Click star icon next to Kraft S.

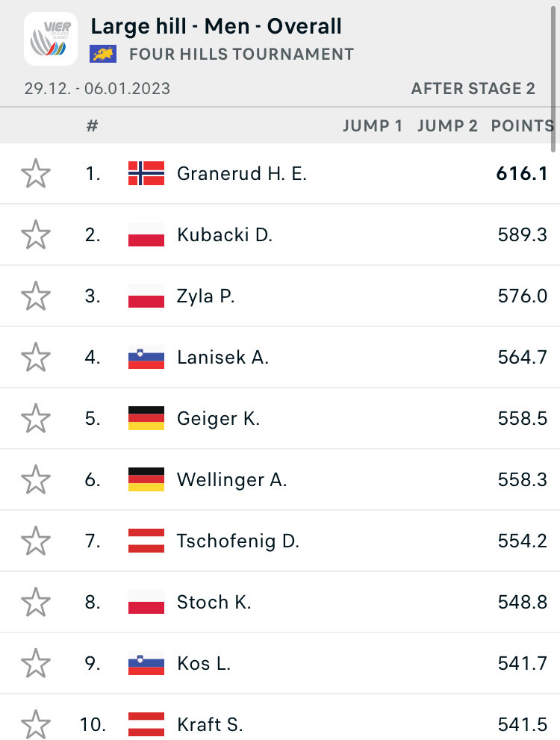click(36, 724)
